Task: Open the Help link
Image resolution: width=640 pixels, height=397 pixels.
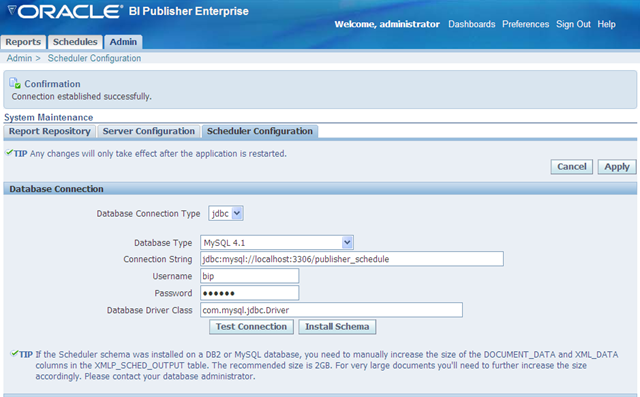Action: [606, 24]
